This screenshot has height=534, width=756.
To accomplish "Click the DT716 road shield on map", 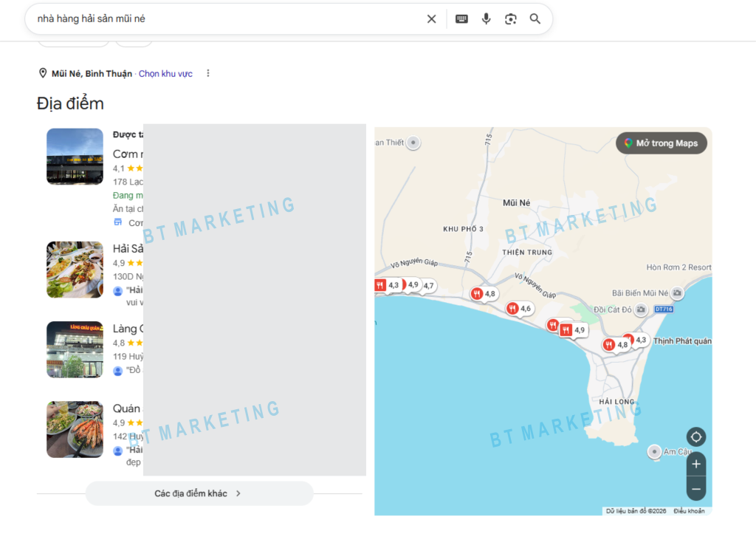I will click(664, 309).
